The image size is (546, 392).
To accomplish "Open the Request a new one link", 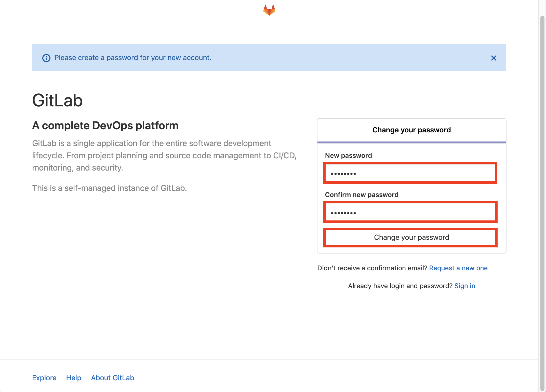I will click(458, 268).
